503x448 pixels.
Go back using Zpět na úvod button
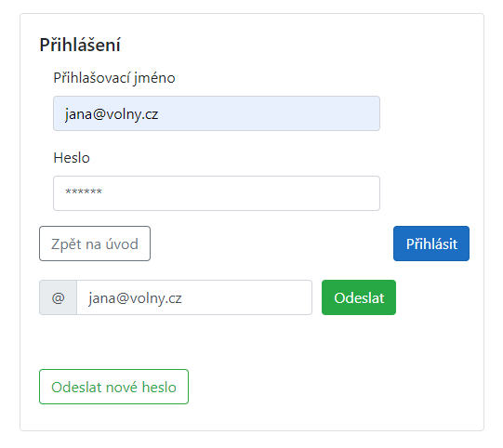point(95,244)
